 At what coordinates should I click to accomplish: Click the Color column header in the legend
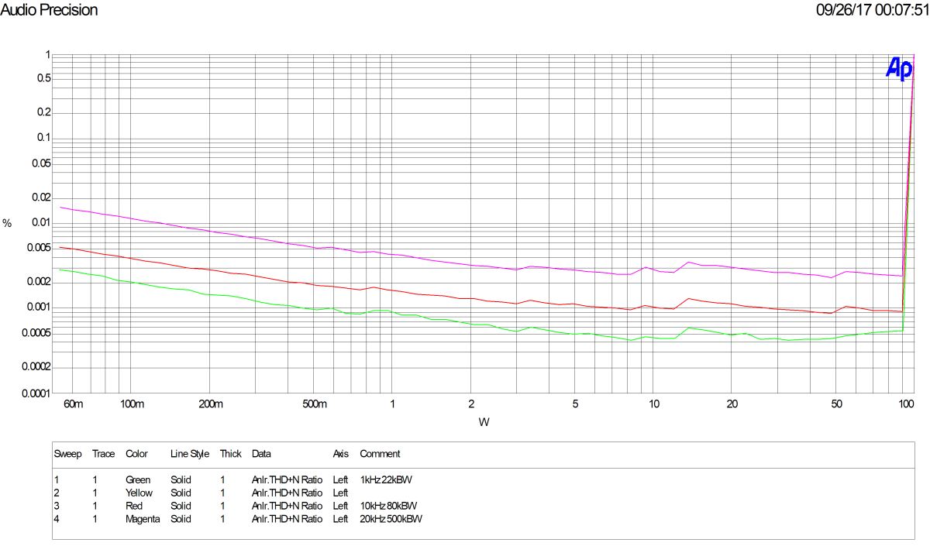click(x=136, y=454)
